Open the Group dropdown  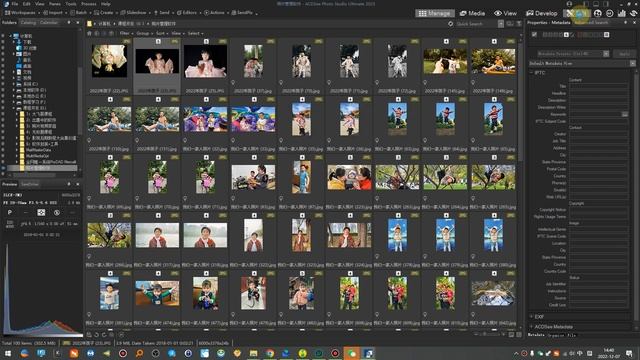pyautogui.click(x=144, y=33)
